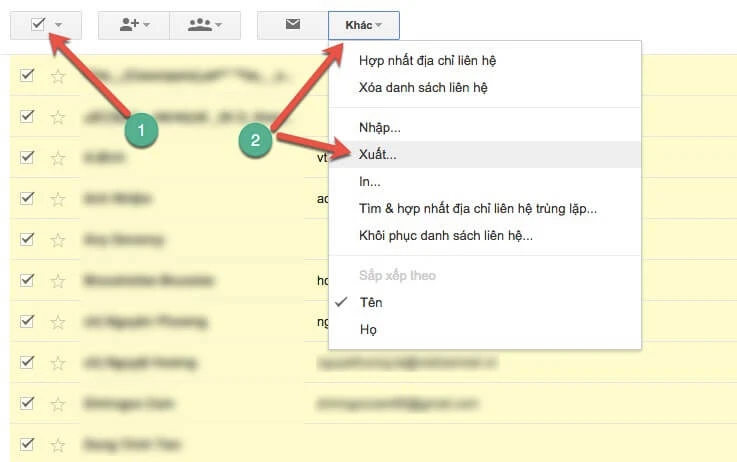Uncheck the first contact's checkbox

[x=27, y=75]
